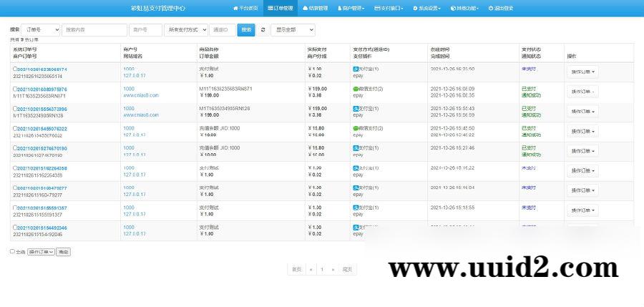Open the 显示全部 filter dropdown
The height and width of the screenshot is (307, 644).
tap(293, 30)
